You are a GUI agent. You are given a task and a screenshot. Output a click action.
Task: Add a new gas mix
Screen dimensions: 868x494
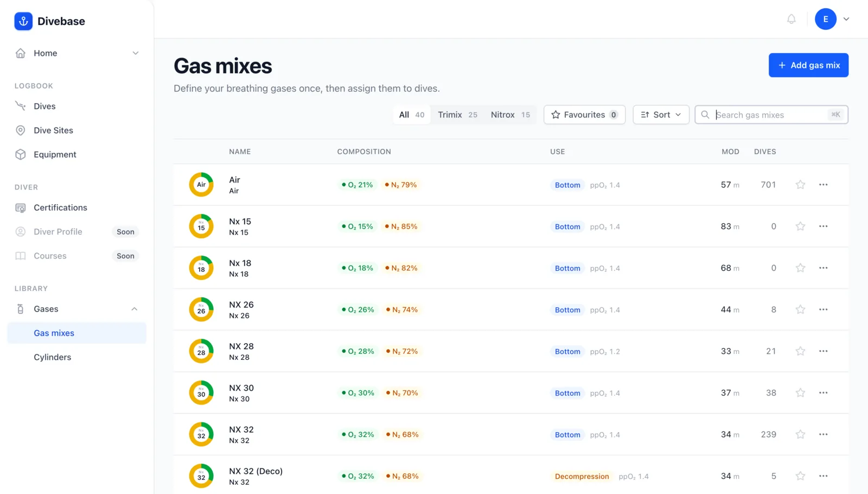tap(808, 65)
